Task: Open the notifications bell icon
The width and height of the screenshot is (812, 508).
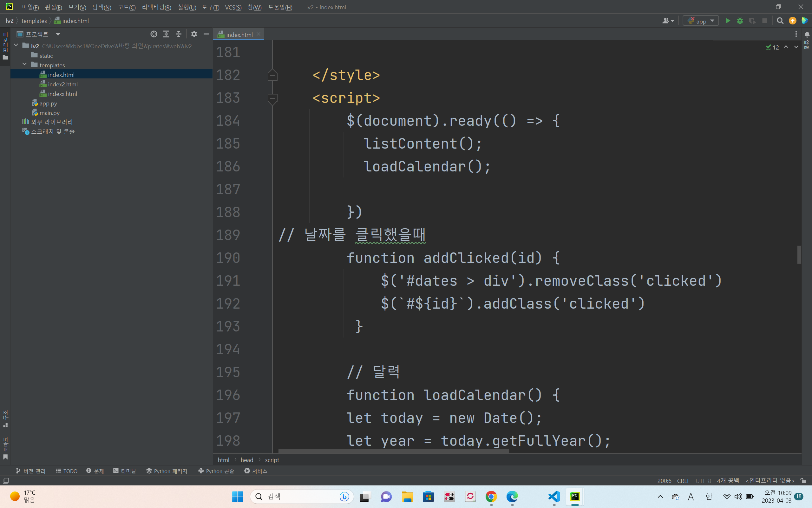Action: (807, 34)
